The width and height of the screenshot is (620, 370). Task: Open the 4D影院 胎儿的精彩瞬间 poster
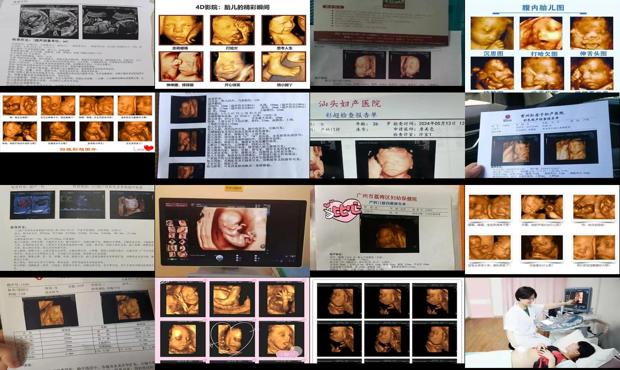click(232, 44)
